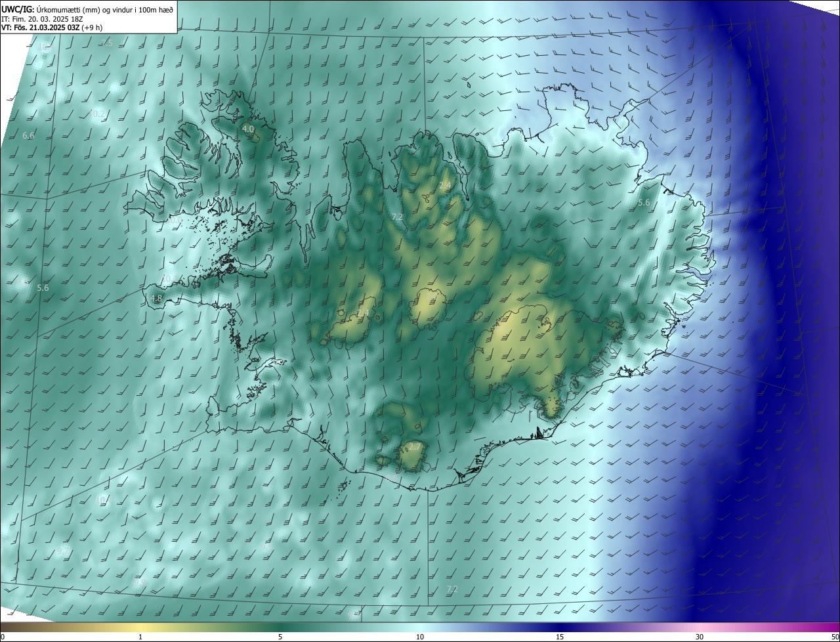This screenshot has height=642, width=840.
Task: Click the "4.0" value label on map
Action: pyautogui.click(x=248, y=129)
